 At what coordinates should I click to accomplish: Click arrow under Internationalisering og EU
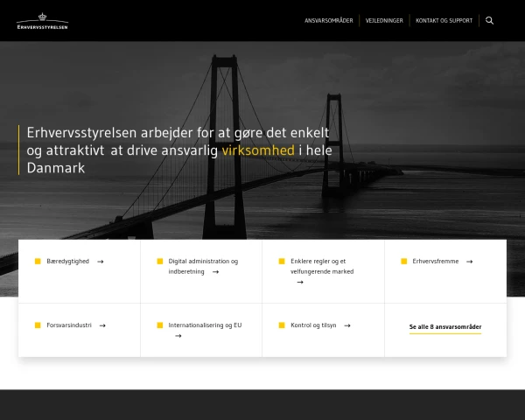point(178,336)
